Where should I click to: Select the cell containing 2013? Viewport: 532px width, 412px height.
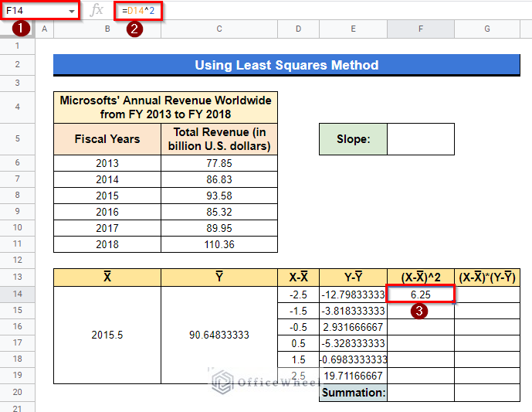click(107, 163)
